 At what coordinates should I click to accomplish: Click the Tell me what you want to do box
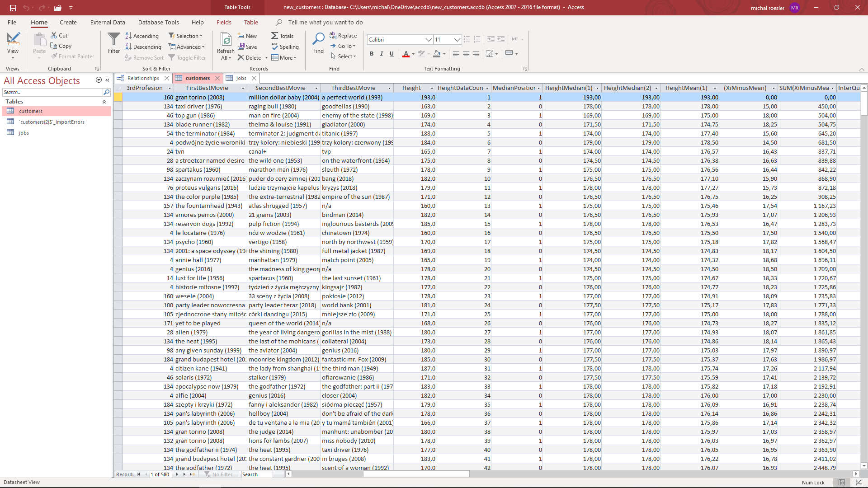(x=325, y=22)
